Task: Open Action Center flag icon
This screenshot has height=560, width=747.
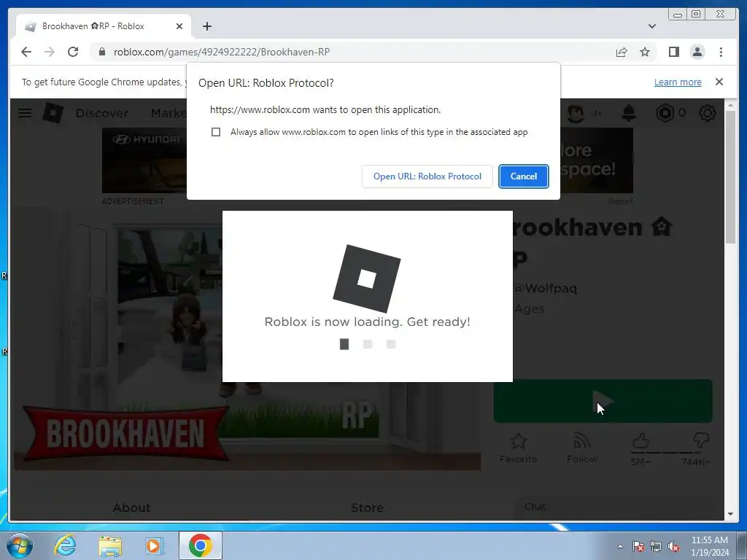Action: (x=638, y=546)
